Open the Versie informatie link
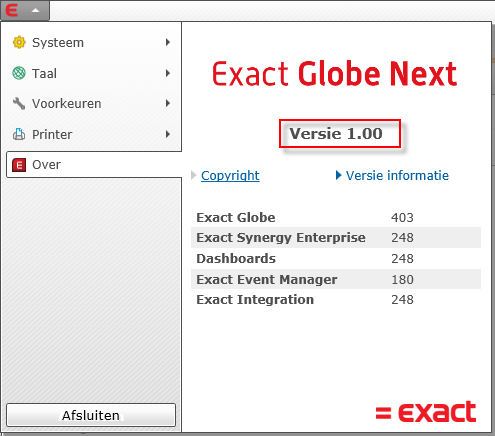Image resolution: width=495 pixels, height=436 pixels. [397, 175]
